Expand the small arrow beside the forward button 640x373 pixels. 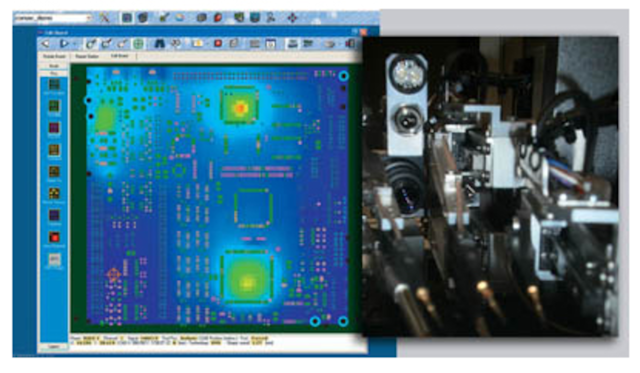[x=75, y=44]
